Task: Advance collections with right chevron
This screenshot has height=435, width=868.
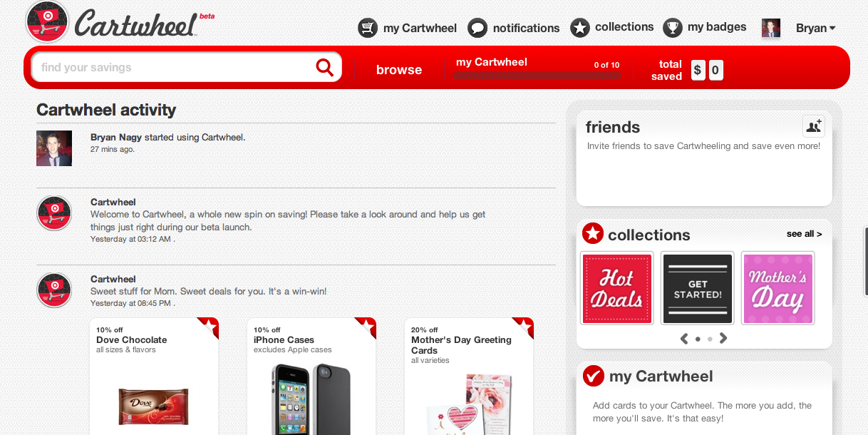Action: 723,339
